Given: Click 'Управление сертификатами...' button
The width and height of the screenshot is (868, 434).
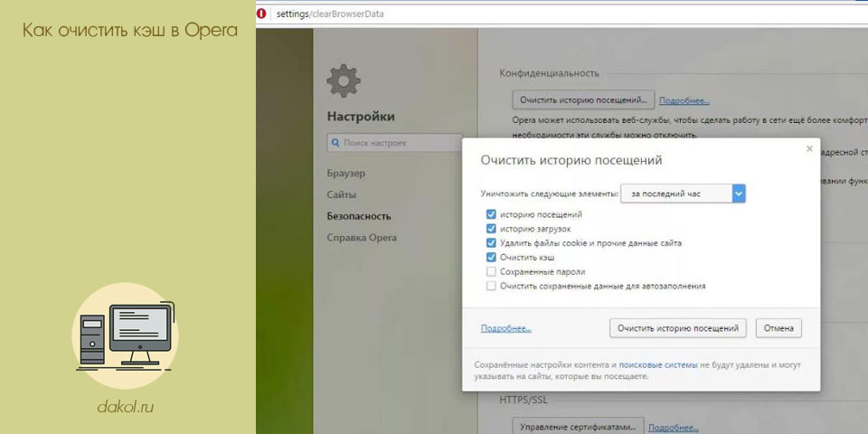Looking at the screenshot, I should click(x=578, y=427).
